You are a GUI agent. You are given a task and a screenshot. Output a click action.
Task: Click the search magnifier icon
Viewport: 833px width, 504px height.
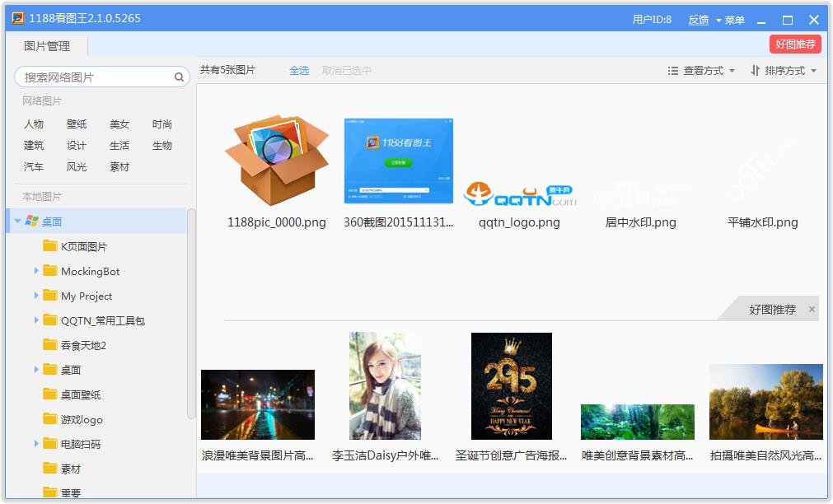(179, 77)
